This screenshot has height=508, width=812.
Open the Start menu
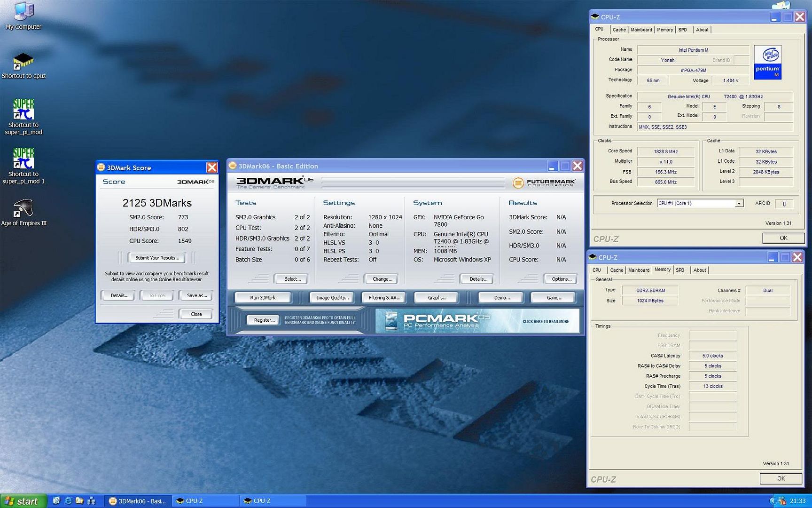23,501
